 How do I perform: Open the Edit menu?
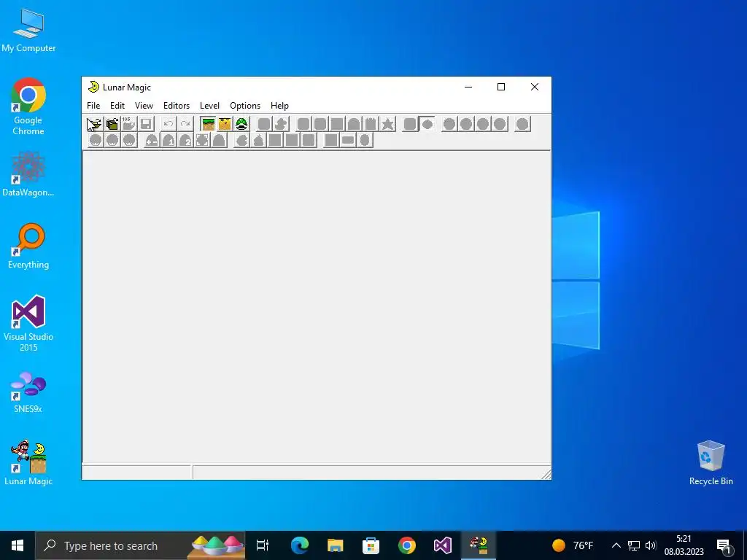click(x=117, y=106)
